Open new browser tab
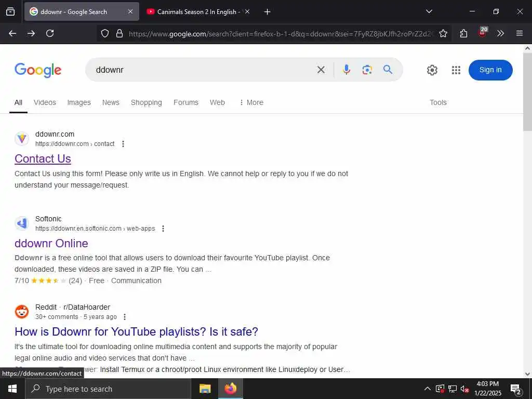This screenshot has width=532, height=399. (268, 12)
